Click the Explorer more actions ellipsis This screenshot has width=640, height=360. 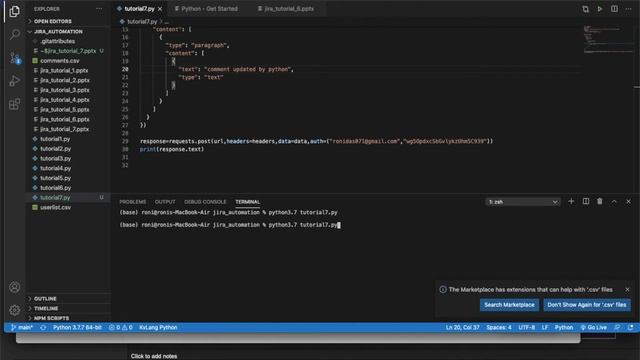(99, 9)
